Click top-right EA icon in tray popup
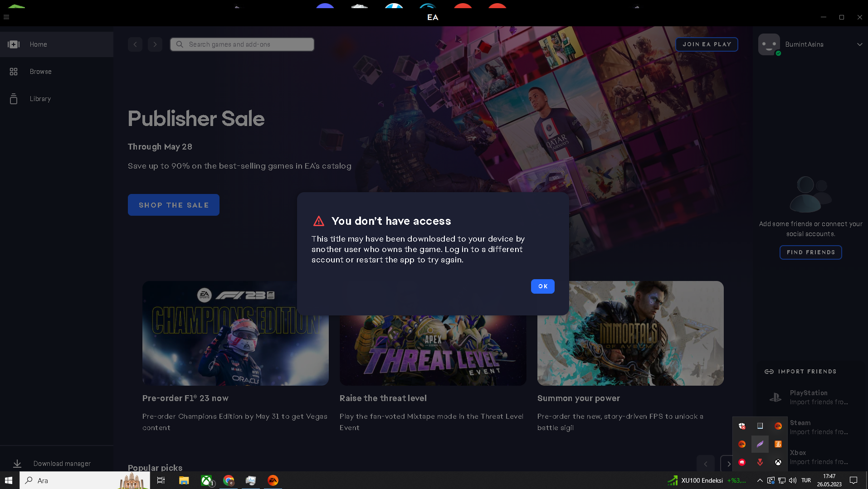Image resolution: width=868 pixels, height=489 pixels. 778,426
